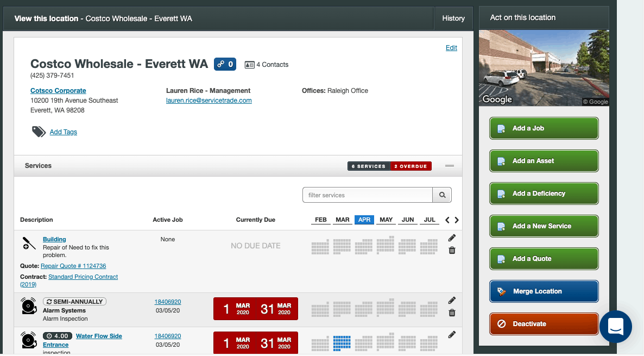Select the JUL month column
Image resolution: width=644 pixels, height=356 pixels.
click(430, 220)
